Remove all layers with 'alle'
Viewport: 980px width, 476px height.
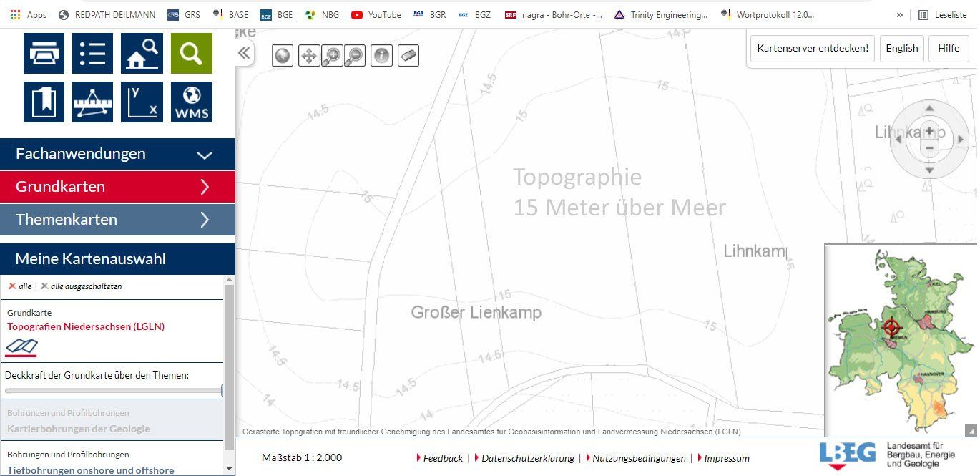coord(20,286)
